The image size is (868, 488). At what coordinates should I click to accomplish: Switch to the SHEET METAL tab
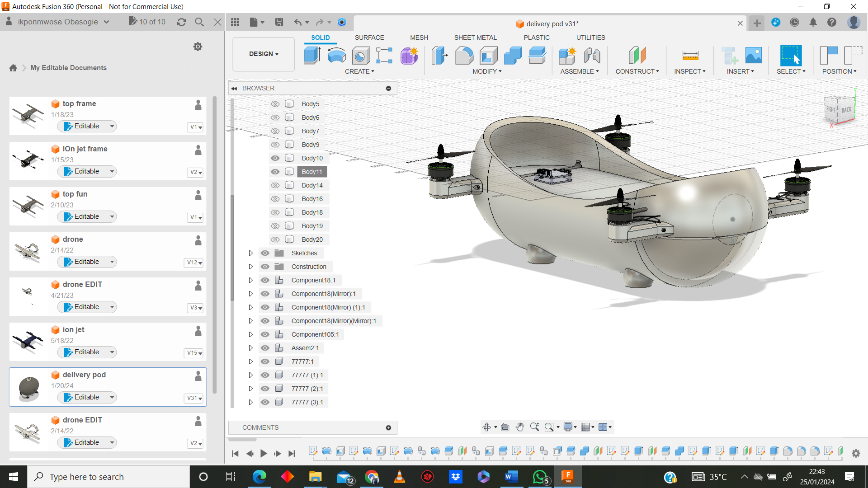pyautogui.click(x=475, y=38)
